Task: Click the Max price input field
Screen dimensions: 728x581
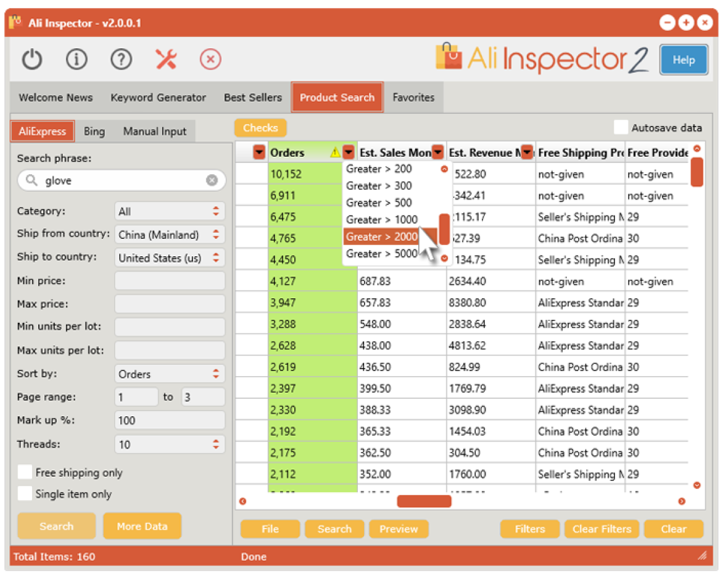Action: (169, 304)
